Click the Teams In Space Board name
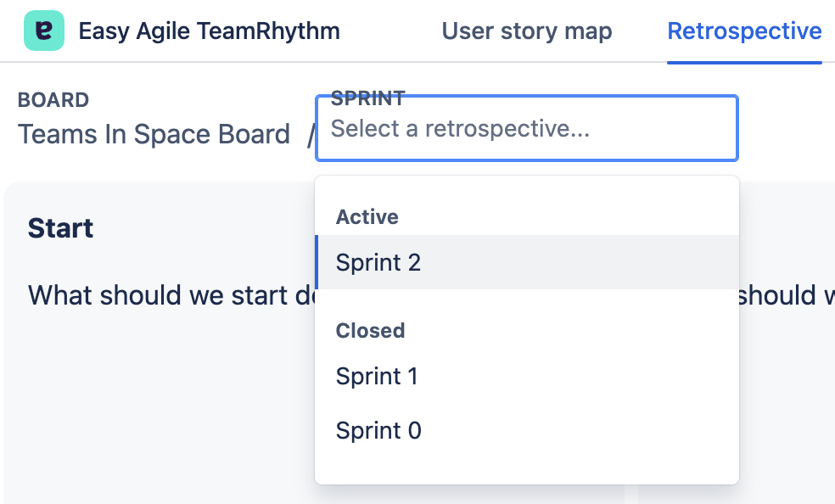The image size is (835, 504). (x=154, y=134)
